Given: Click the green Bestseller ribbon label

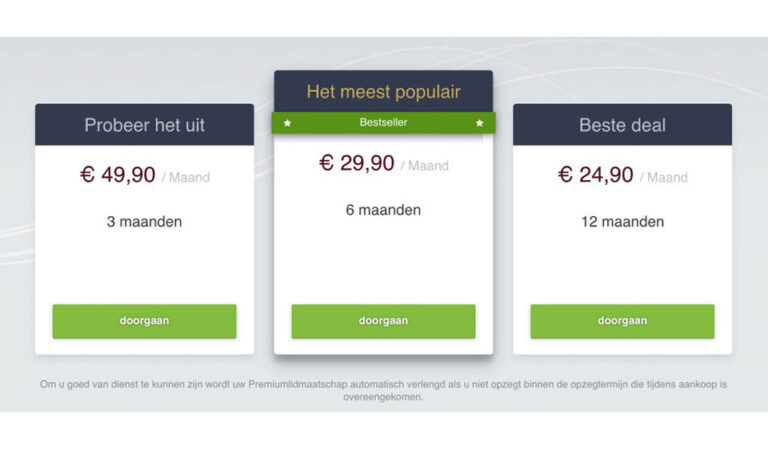Looking at the screenshot, I should tap(384, 122).
